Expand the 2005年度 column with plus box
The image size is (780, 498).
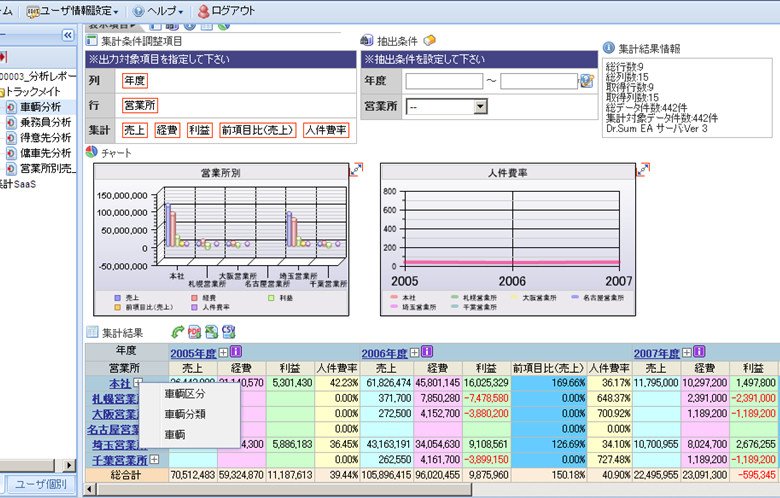pos(223,353)
